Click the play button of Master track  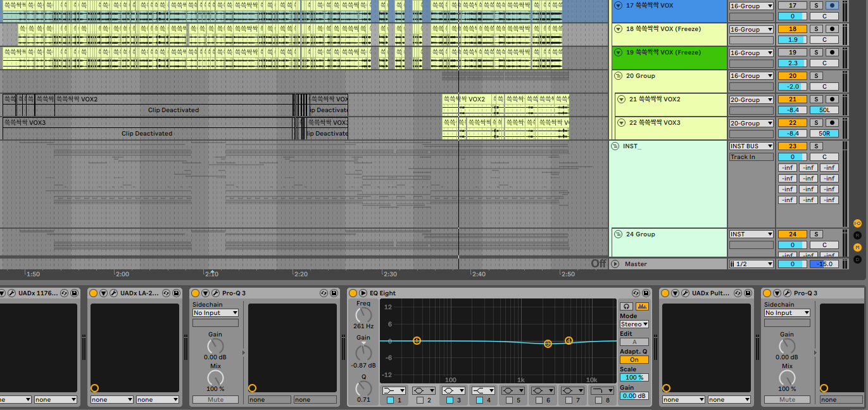[615, 264]
